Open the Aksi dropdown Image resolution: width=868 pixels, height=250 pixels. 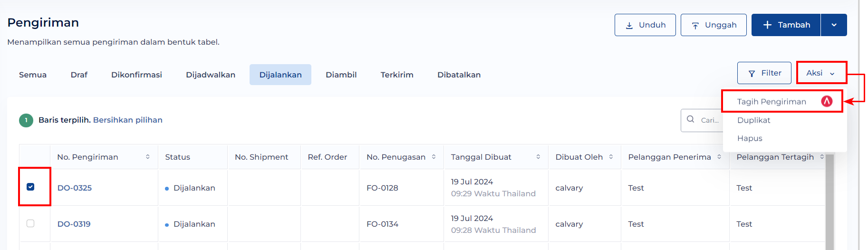(x=821, y=73)
